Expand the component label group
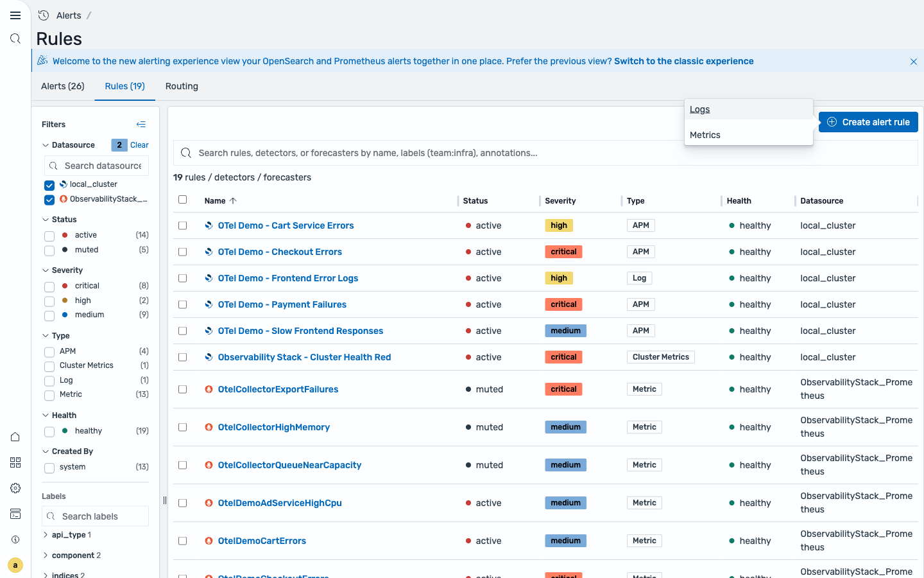 pyautogui.click(x=46, y=556)
